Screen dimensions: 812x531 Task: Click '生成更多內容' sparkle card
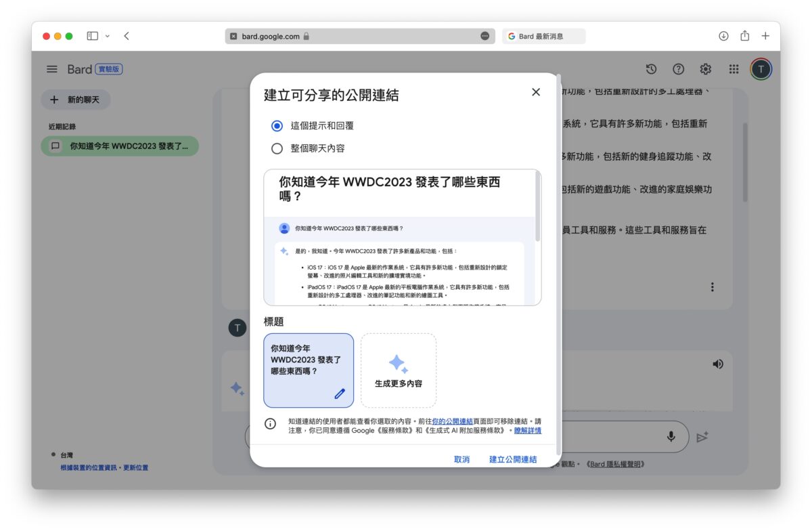[399, 370]
